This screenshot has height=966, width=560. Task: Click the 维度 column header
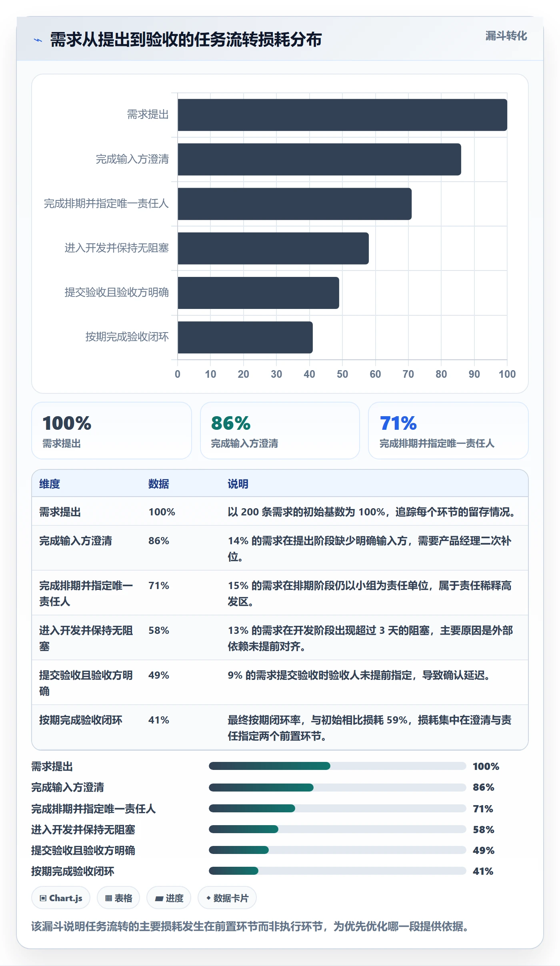(50, 484)
